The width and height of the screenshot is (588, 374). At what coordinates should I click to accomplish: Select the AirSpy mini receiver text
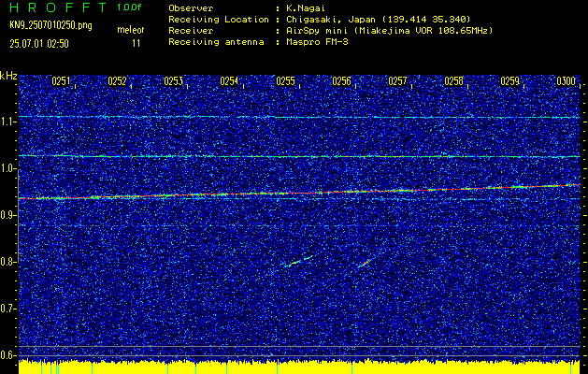pyautogui.click(x=389, y=31)
